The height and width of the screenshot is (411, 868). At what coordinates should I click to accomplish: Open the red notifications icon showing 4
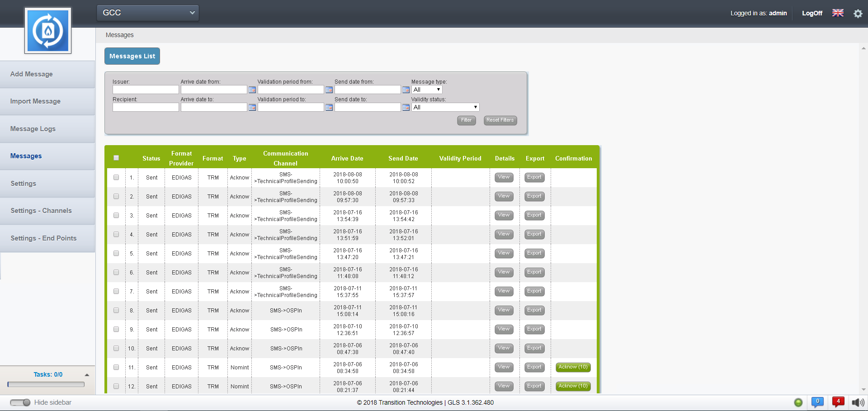[838, 402]
